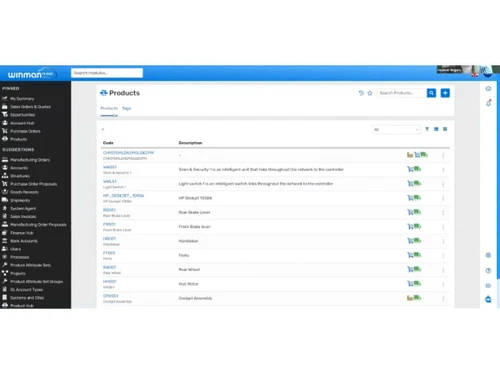Open the Structures module

(x=20, y=176)
